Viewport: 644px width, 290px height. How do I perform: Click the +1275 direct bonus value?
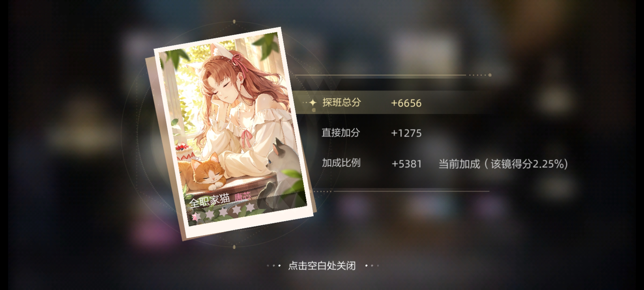pos(406,133)
